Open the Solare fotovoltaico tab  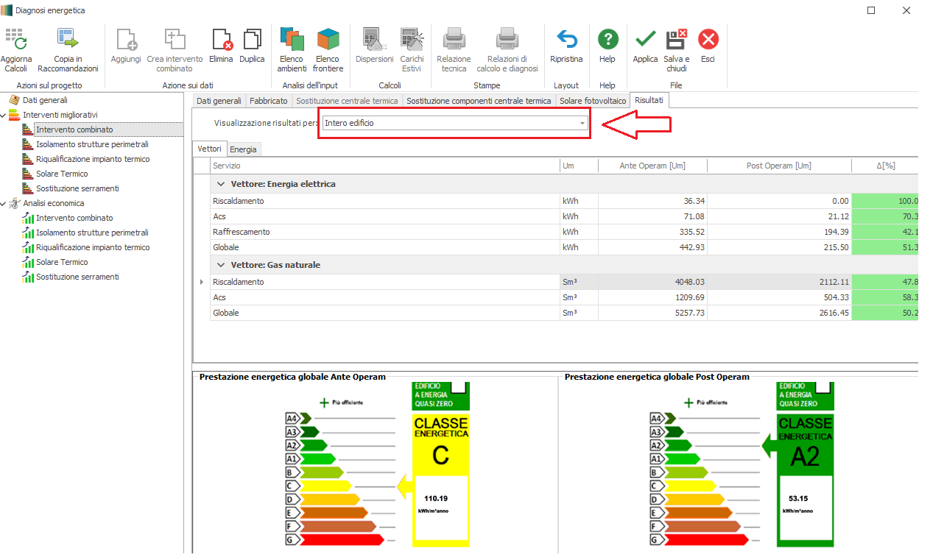point(593,101)
